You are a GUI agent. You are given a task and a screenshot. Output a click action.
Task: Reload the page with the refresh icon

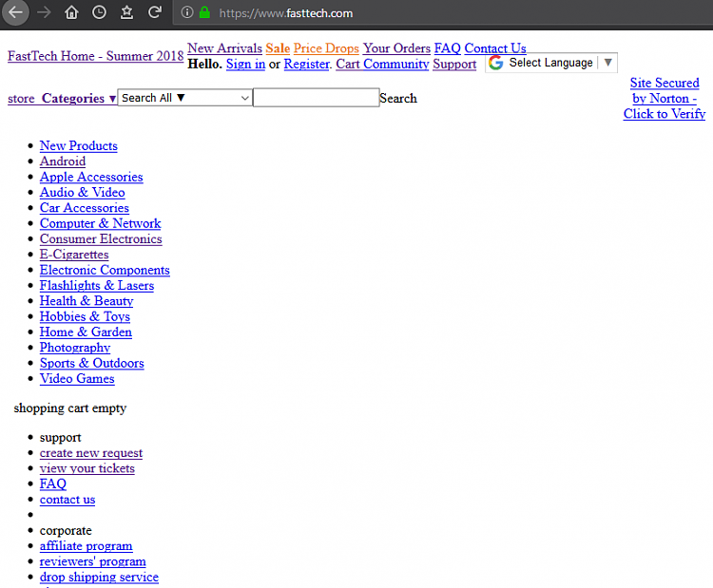click(155, 12)
